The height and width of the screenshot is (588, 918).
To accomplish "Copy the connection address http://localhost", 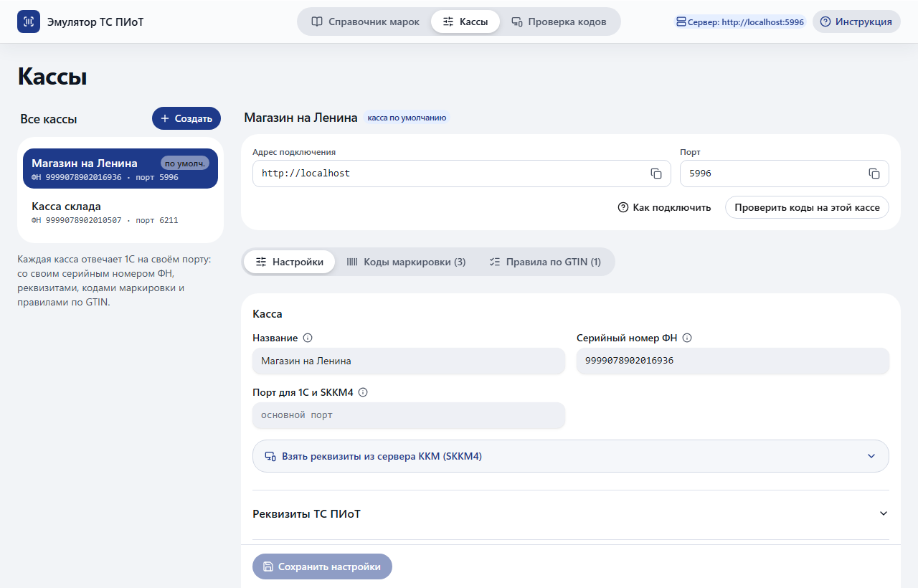I will tap(656, 174).
